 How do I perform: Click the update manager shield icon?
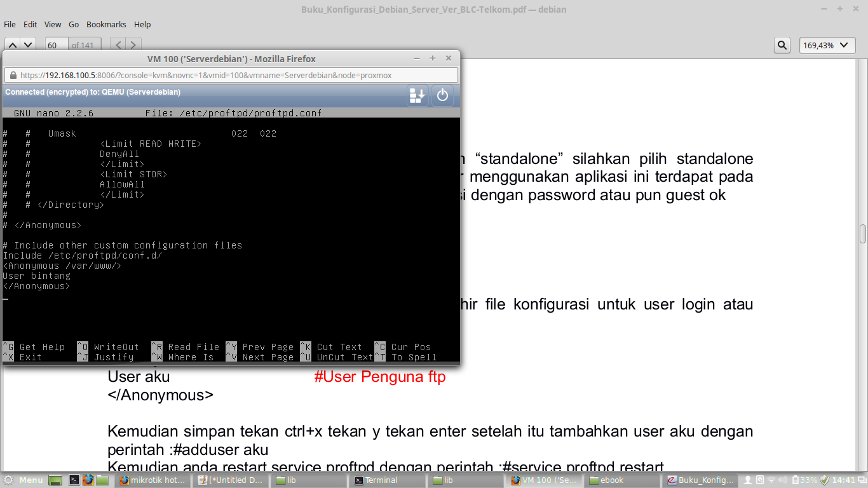click(825, 480)
